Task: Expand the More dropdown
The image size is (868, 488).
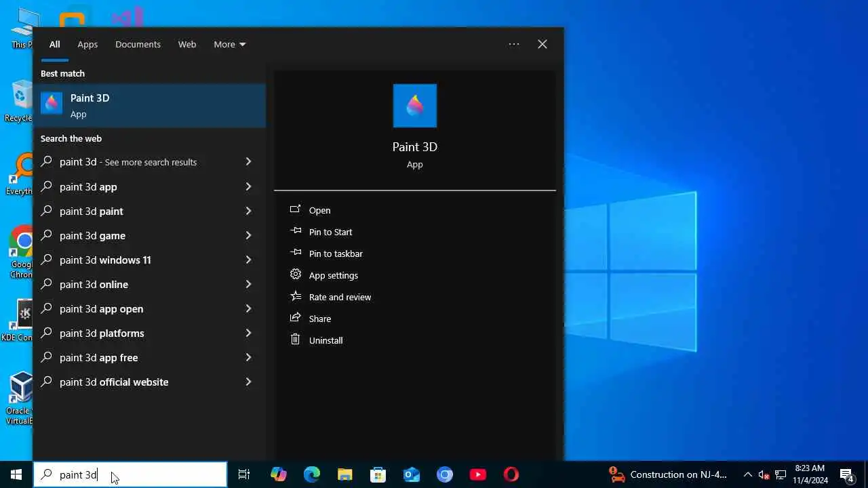Action: click(x=230, y=44)
